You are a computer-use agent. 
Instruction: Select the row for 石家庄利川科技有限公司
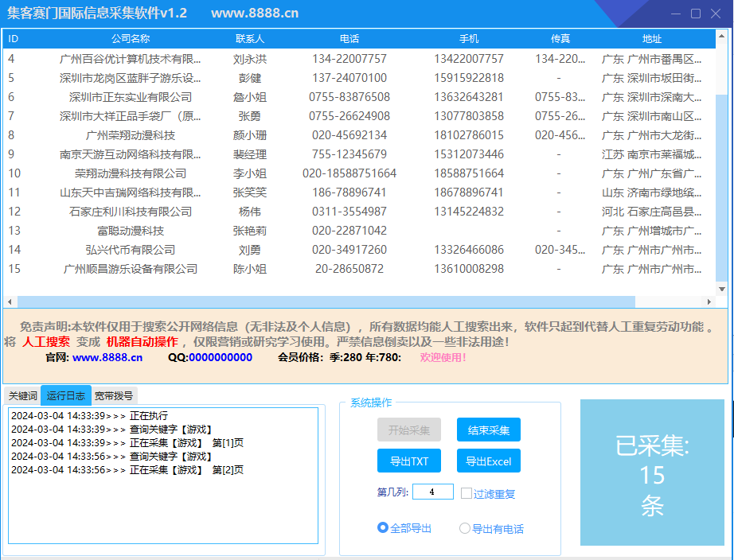(131, 212)
